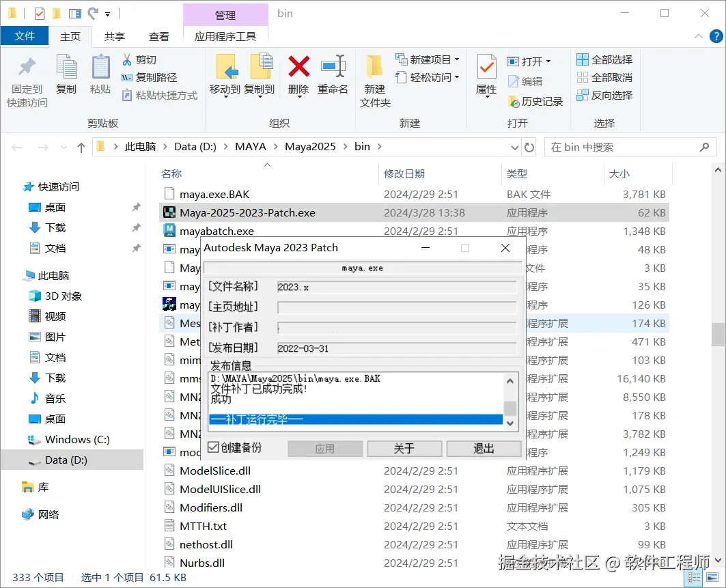Viewport: 726px width, 588px height.
Task: Expand the address bar history dropdown
Action: [x=514, y=148]
